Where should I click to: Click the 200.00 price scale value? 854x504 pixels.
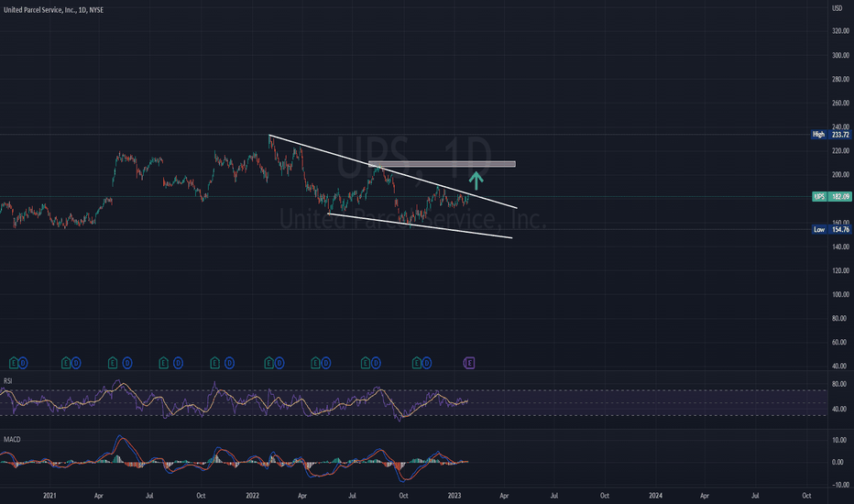coord(840,175)
